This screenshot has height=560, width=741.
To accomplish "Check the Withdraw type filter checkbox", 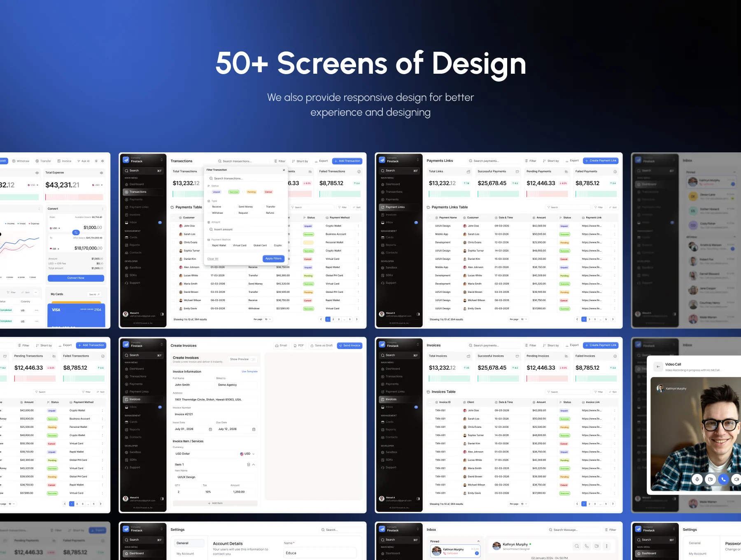I will coord(209,213).
